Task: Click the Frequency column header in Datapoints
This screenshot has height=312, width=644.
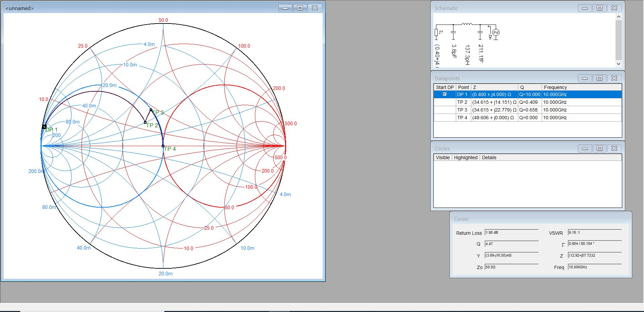Action: (555, 87)
